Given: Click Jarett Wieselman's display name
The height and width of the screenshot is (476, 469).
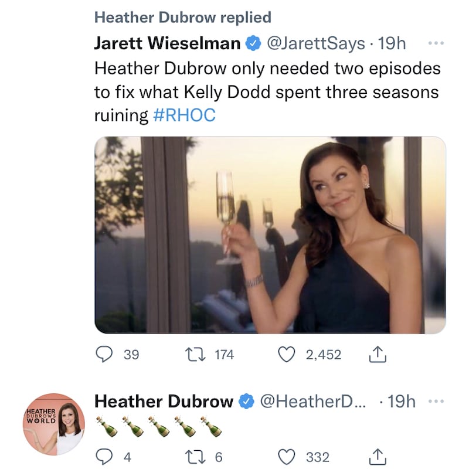Looking at the screenshot, I should click(167, 43).
